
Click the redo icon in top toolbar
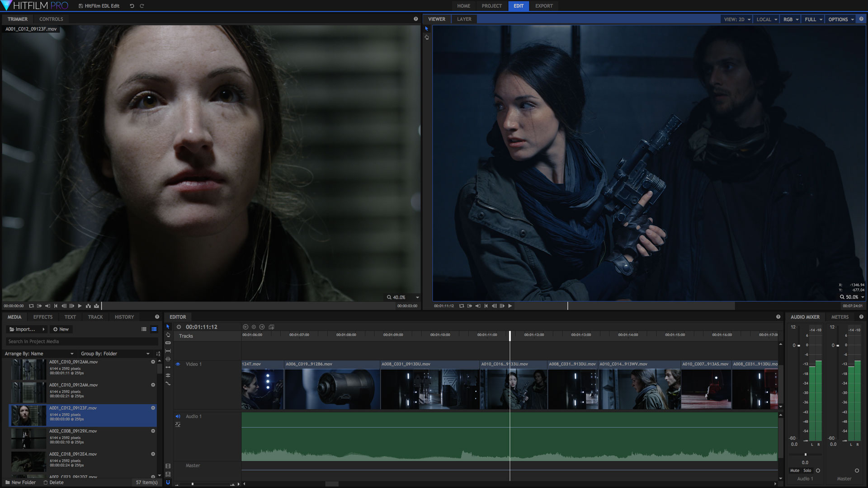coord(142,6)
